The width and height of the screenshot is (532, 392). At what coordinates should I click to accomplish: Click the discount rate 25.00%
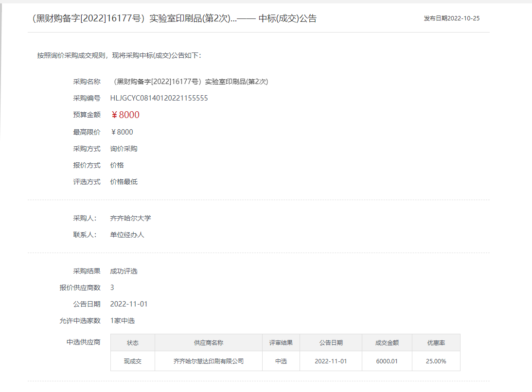click(x=435, y=360)
